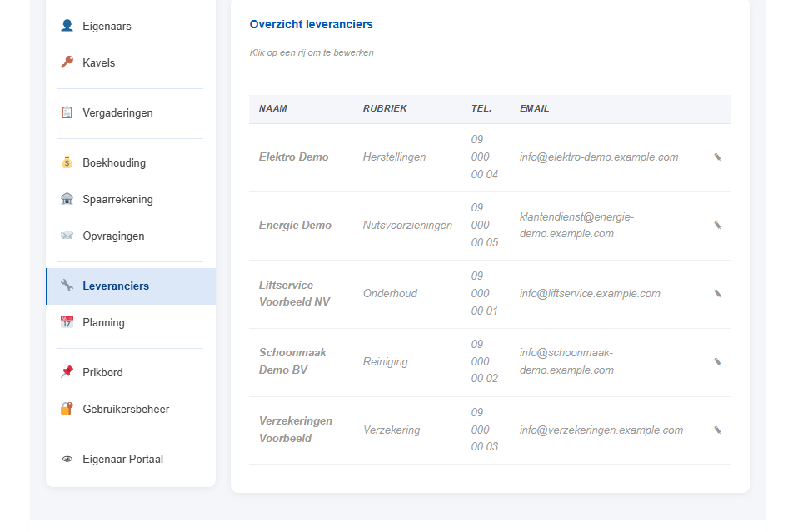The height and width of the screenshot is (532, 788).
Task: Click the Prikbord pushpin icon
Action: pyautogui.click(x=67, y=372)
